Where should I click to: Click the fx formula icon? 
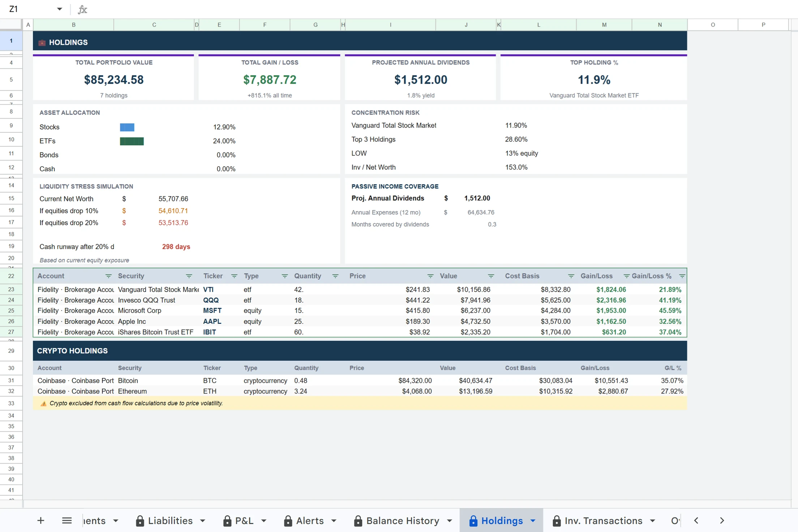tap(82, 9)
